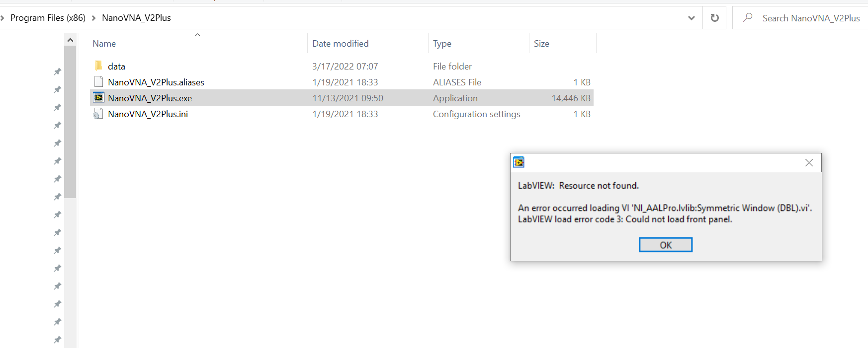
Task: Close the LabVIEW error dialog
Action: point(809,163)
